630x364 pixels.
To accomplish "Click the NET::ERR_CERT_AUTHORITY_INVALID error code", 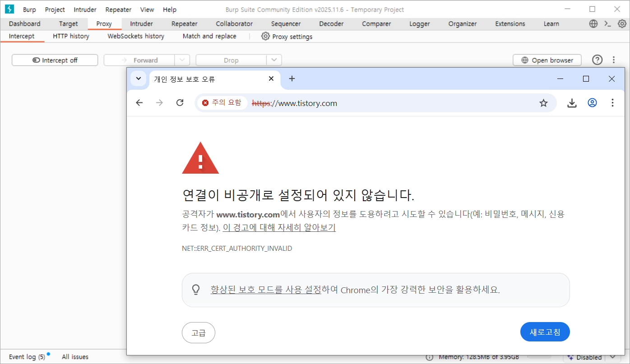I will (x=237, y=249).
